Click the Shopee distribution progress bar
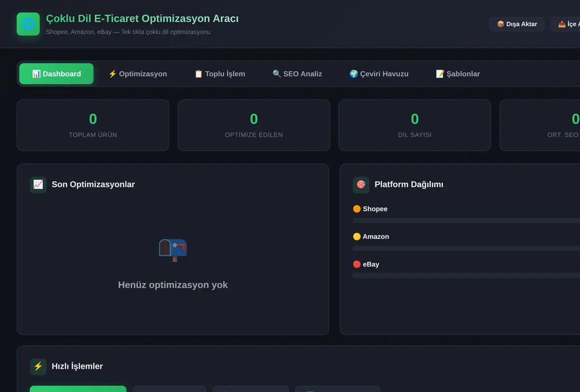The width and height of the screenshot is (580, 392). (x=466, y=220)
